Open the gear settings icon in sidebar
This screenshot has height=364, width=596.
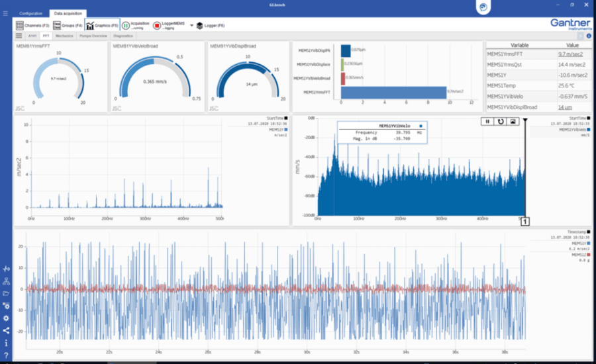[6, 318]
